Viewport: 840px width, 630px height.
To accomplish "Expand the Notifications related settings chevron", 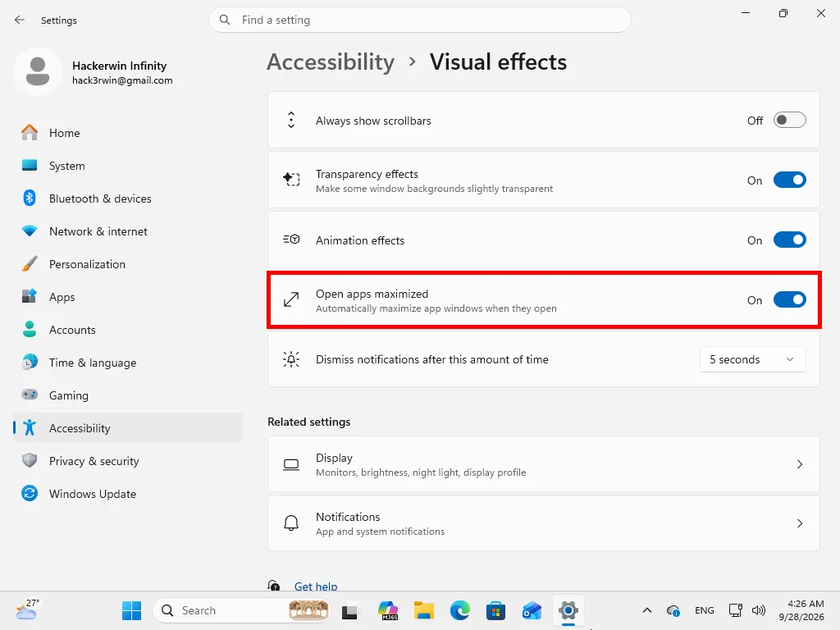I will tap(799, 523).
